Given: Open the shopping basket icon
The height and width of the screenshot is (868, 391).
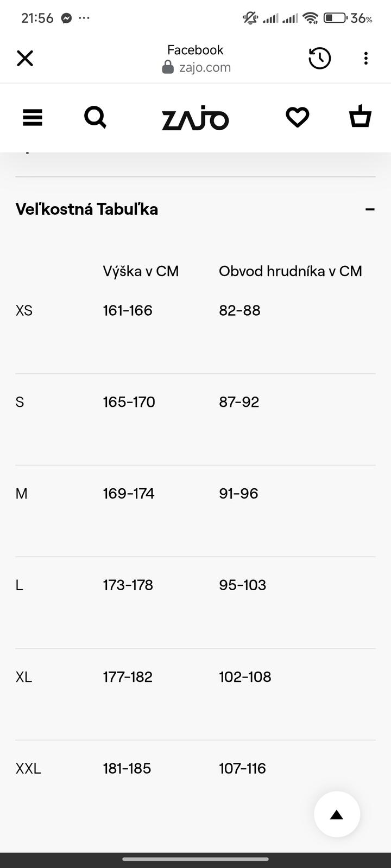Looking at the screenshot, I should pos(360,117).
